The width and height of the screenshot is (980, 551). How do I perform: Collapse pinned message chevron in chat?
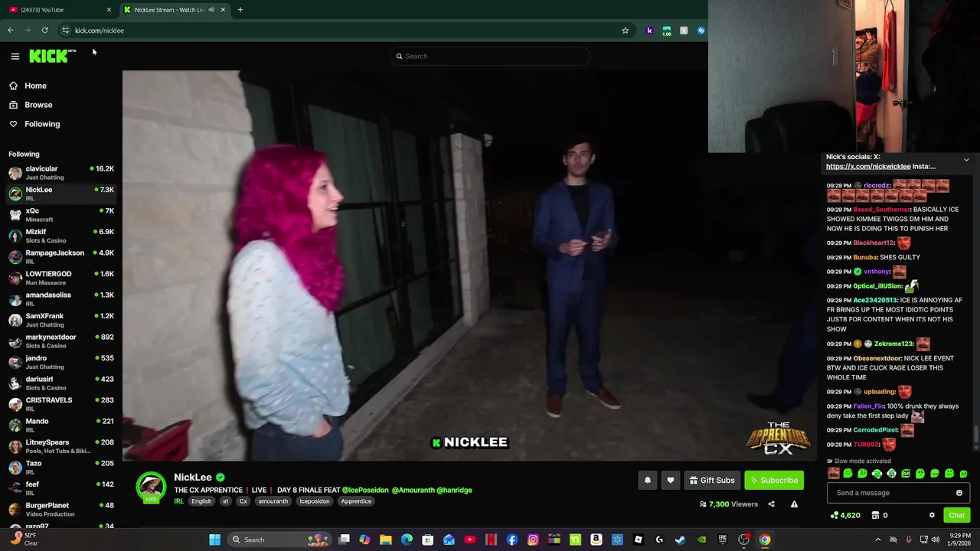point(966,160)
